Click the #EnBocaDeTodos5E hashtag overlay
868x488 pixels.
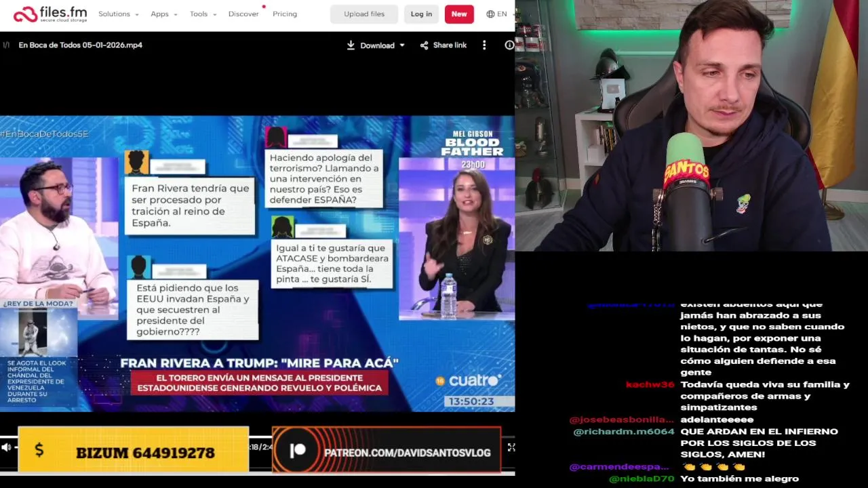45,135
